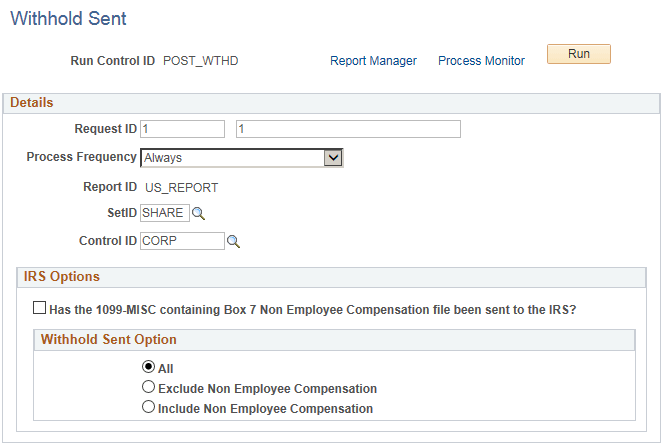Focus the Request ID description field

(348, 129)
